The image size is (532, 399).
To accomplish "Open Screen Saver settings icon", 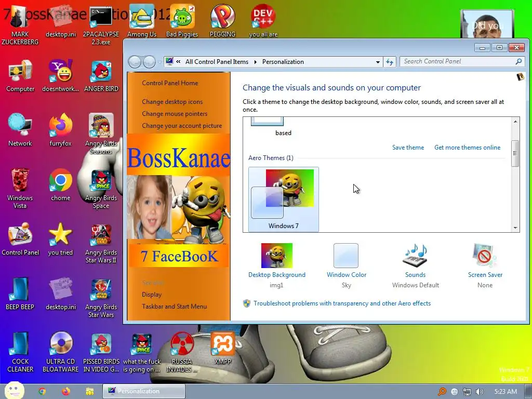I will (x=485, y=256).
